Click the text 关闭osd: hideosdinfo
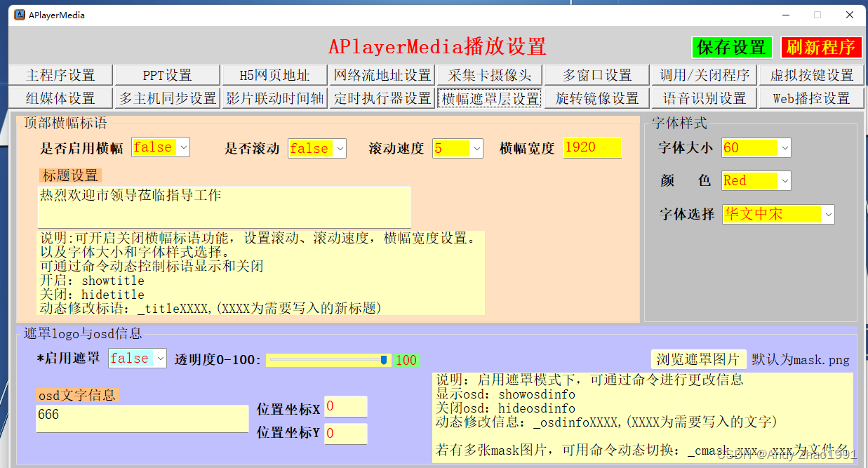868x468 pixels. coord(505,408)
